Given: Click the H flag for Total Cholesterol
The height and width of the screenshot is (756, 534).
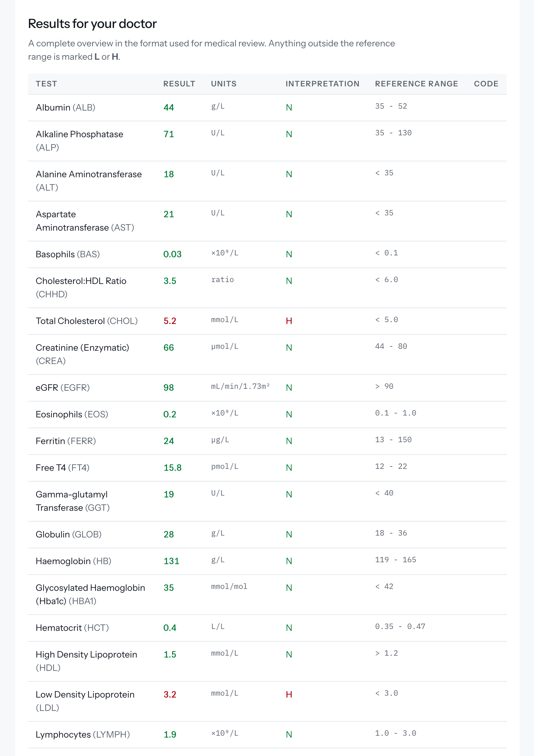Looking at the screenshot, I should coord(289,321).
